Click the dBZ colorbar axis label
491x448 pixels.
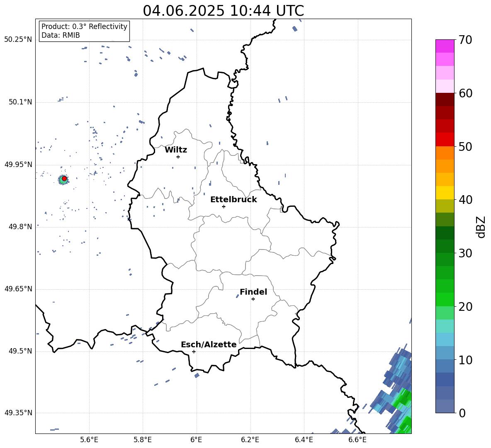(481, 227)
